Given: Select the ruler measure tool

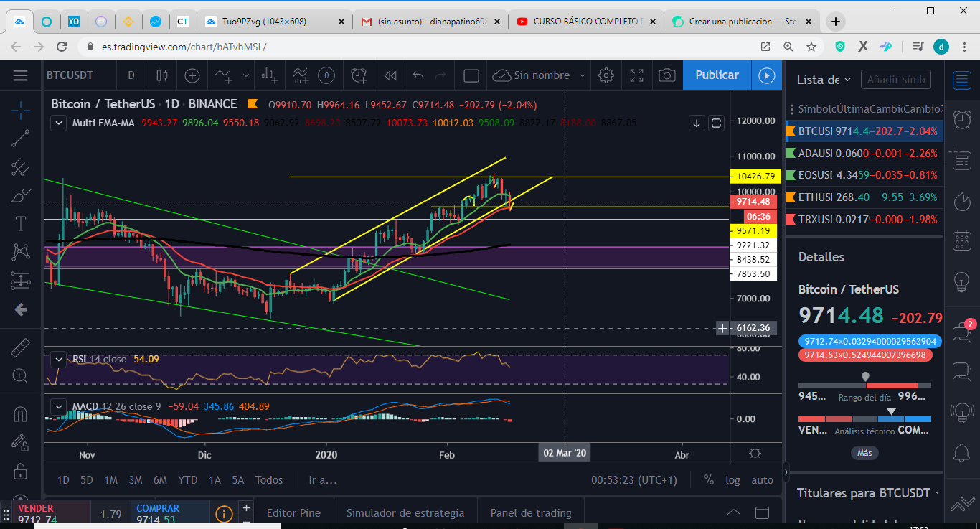Looking at the screenshot, I should 20,347.
